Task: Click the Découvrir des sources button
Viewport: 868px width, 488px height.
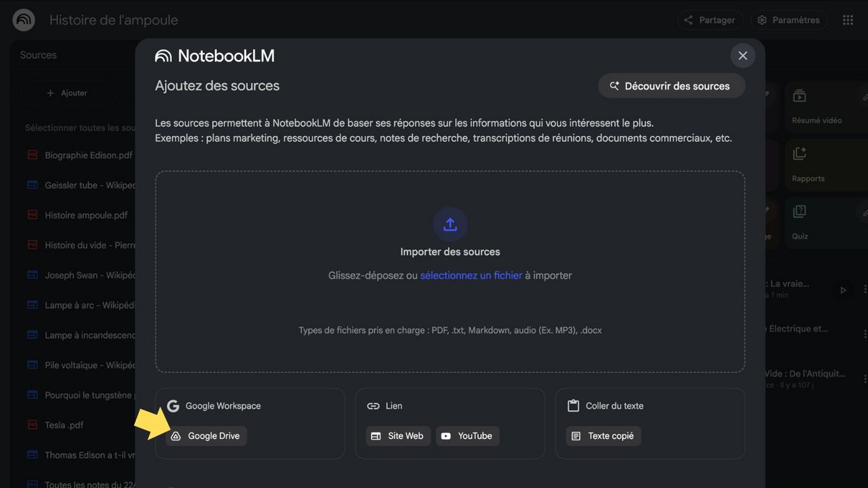Action: tap(671, 85)
